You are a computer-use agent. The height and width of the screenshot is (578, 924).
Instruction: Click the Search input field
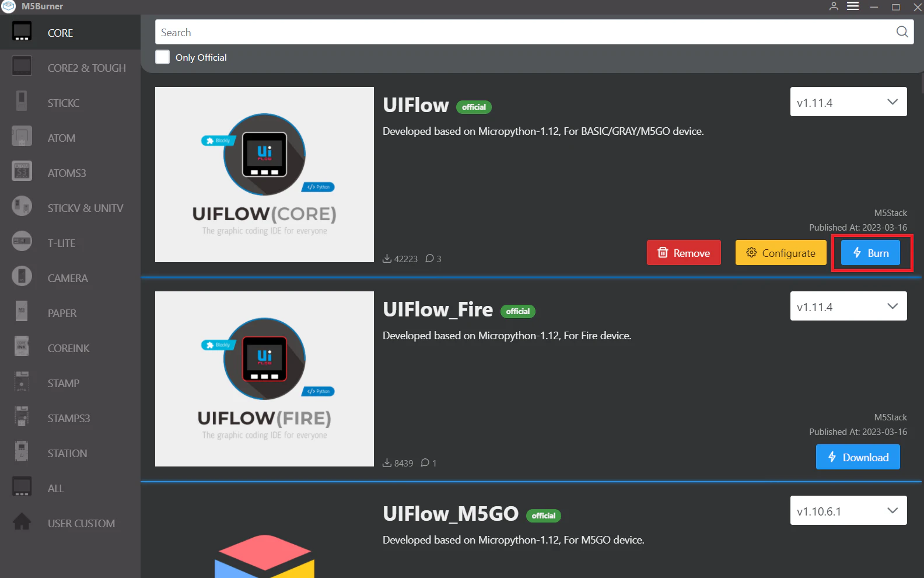tap(534, 32)
